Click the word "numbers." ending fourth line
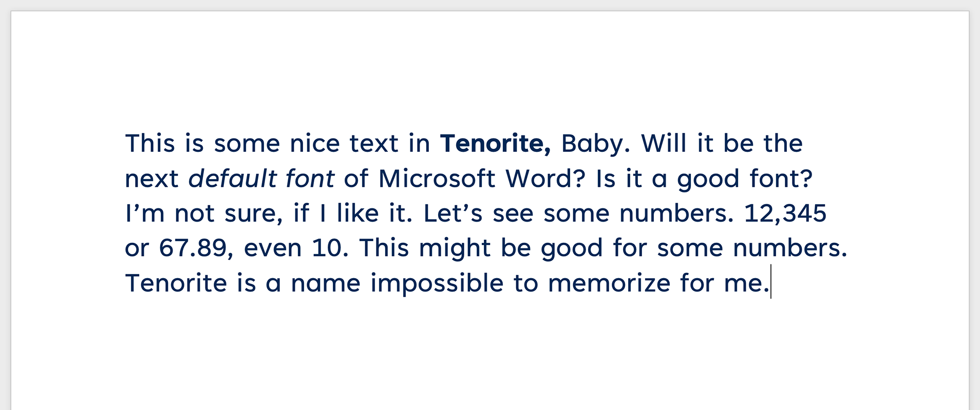 pos(790,248)
